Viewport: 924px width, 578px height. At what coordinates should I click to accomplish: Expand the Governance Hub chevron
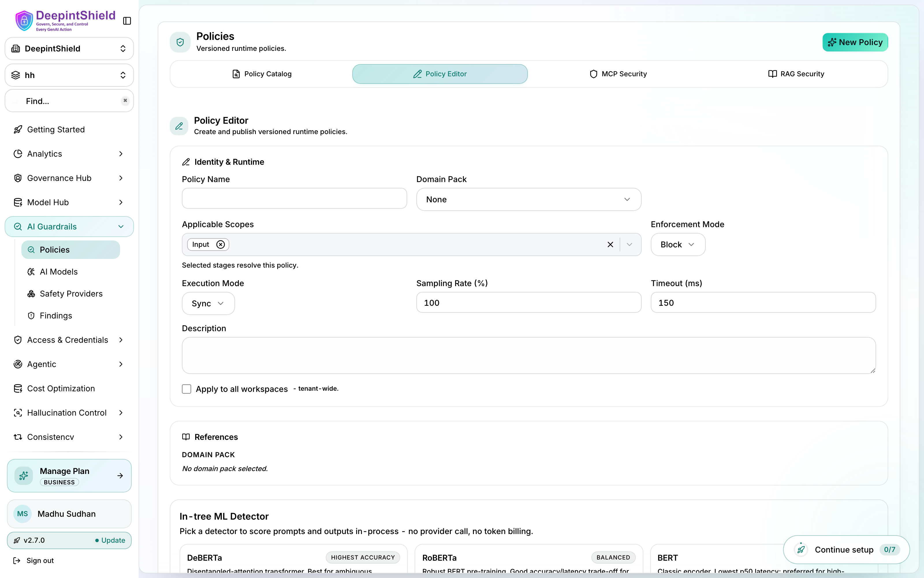[x=121, y=178]
